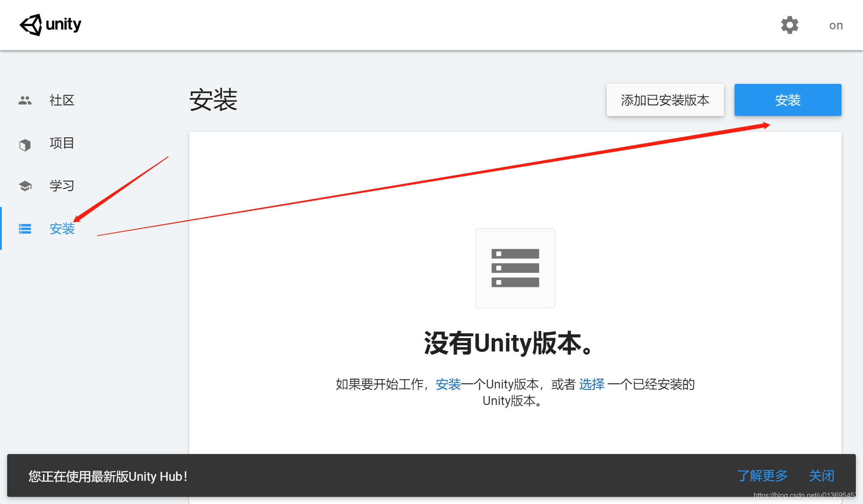Follow the 选择 link in description
The image size is (863, 504).
(x=592, y=384)
